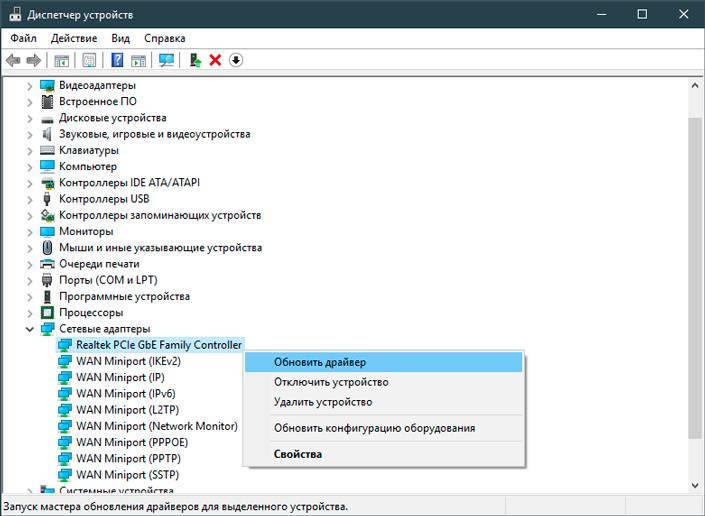Select the Звуковые, игровые и видеоустройства row
705x516 pixels.
pyautogui.click(x=155, y=134)
